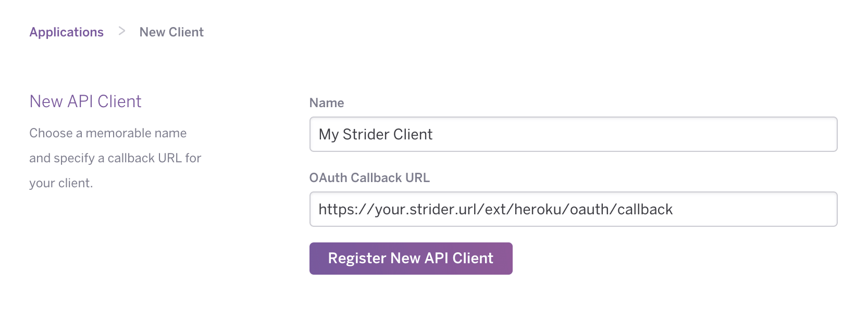Click the New API Client heading
This screenshot has width=868, height=309.
coord(85,101)
